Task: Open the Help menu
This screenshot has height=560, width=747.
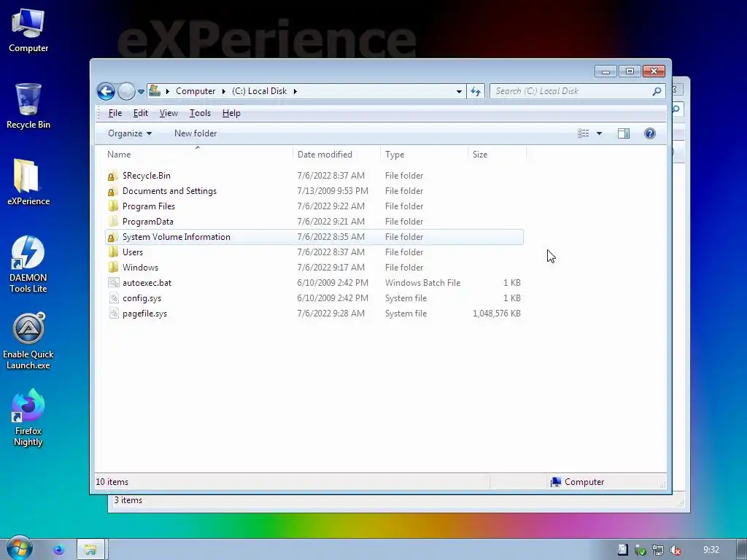Action: coord(231,113)
